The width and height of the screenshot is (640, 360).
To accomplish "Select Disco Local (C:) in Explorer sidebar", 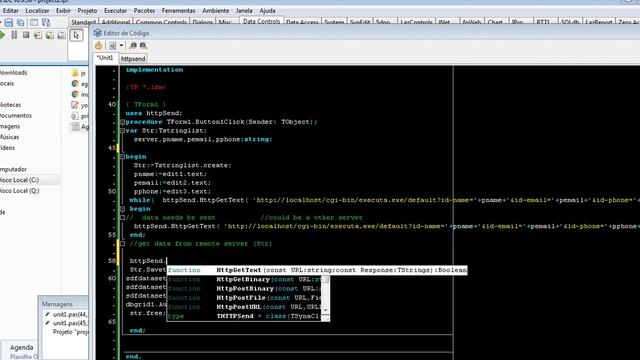I will pos(19,180).
